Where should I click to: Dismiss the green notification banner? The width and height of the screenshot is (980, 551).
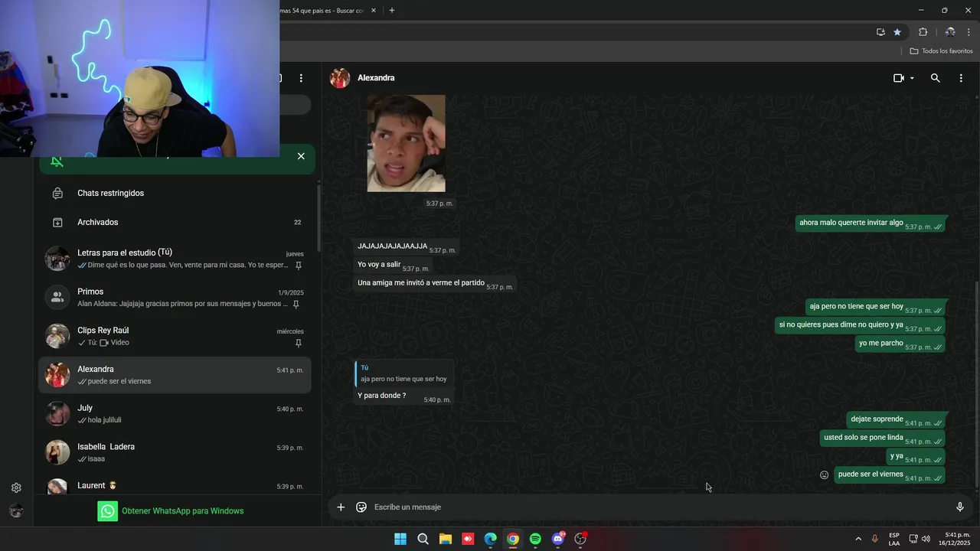click(301, 156)
